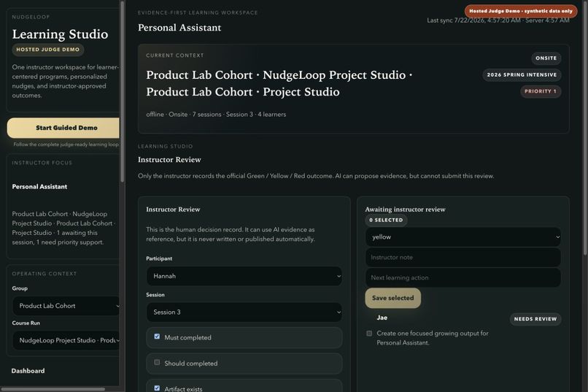Screen dimensions: 588x392
Task: Click the PRIORITY 1 tag
Action: pyautogui.click(x=541, y=91)
